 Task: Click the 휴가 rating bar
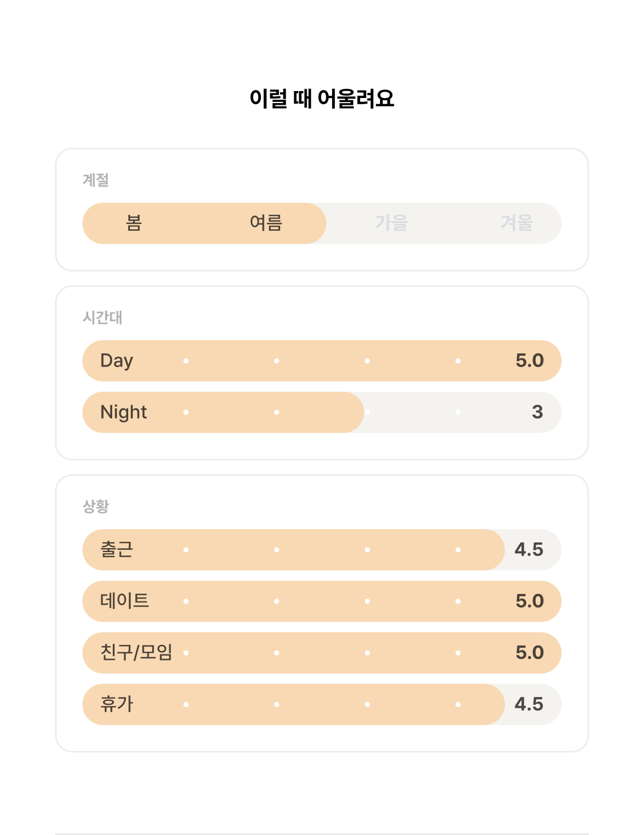[322, 704]
